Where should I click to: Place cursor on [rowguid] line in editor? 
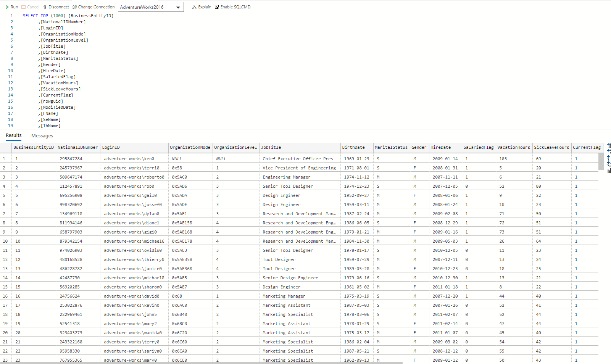coord(51,101)
